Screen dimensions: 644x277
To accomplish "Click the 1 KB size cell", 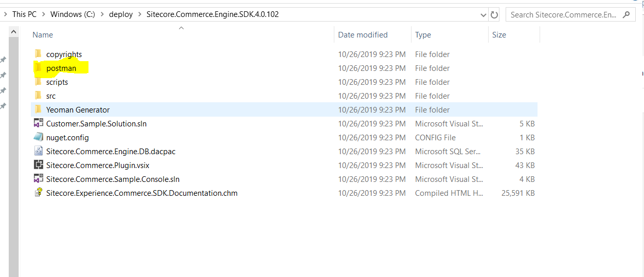I will (527, 137).
